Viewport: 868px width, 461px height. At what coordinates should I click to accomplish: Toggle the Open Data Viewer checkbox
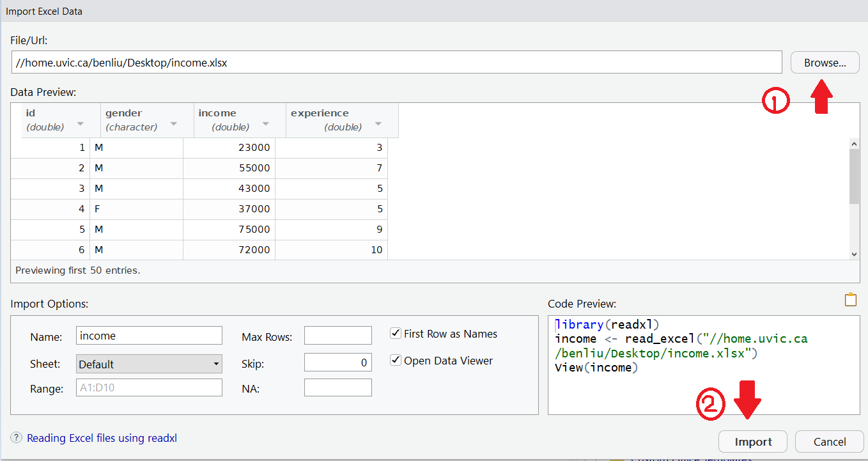click(x=395, y=360)
